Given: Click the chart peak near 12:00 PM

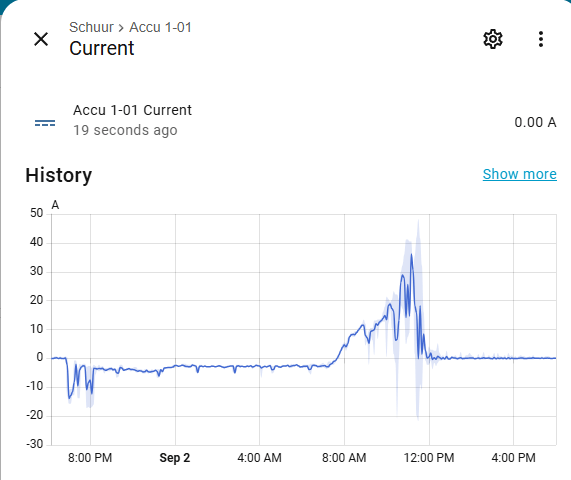Looking at the screenshot, I should [411, 255].
